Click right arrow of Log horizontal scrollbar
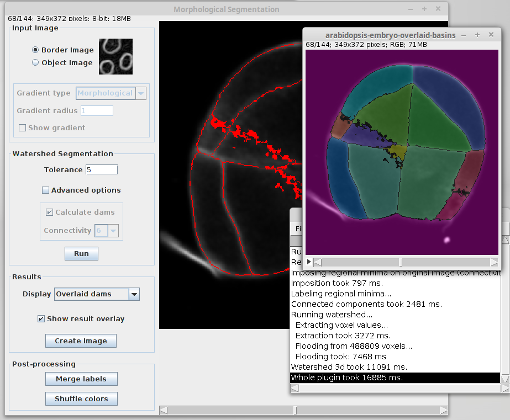The image size is (510, 420). tap(505, 388)
